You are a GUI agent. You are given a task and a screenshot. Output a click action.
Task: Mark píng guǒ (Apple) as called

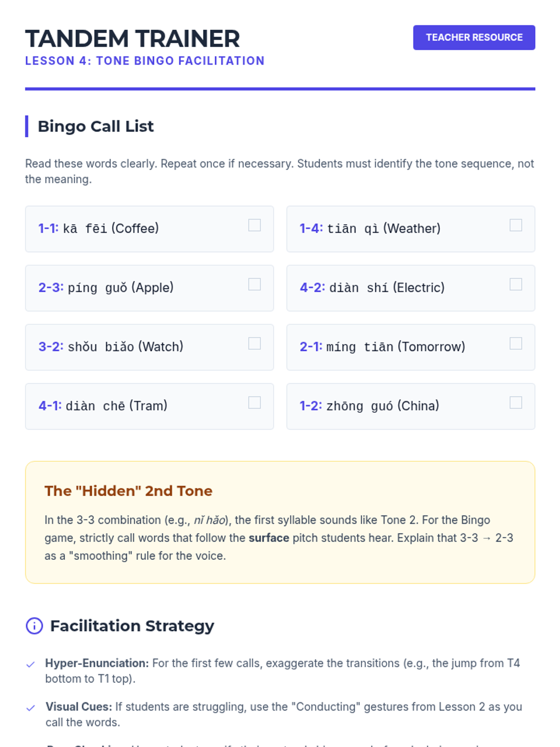coord(254,284)
